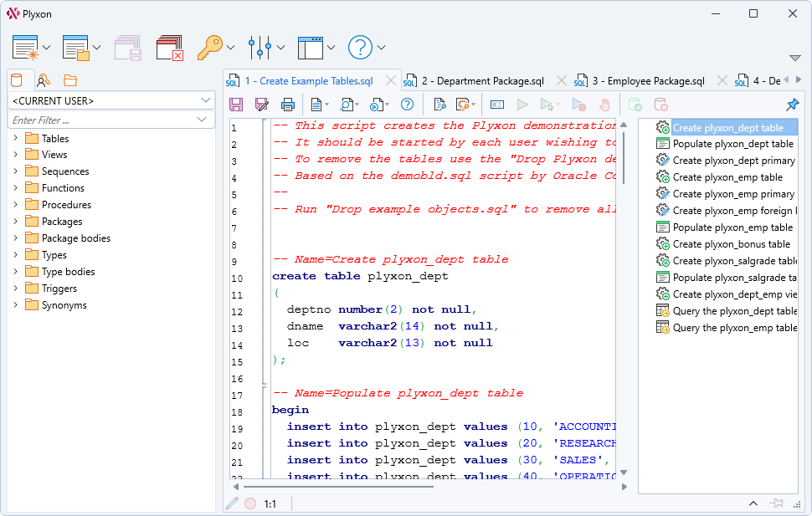
Task: Select Populate plyxon_dept table in script list
Action: [727, 144]
